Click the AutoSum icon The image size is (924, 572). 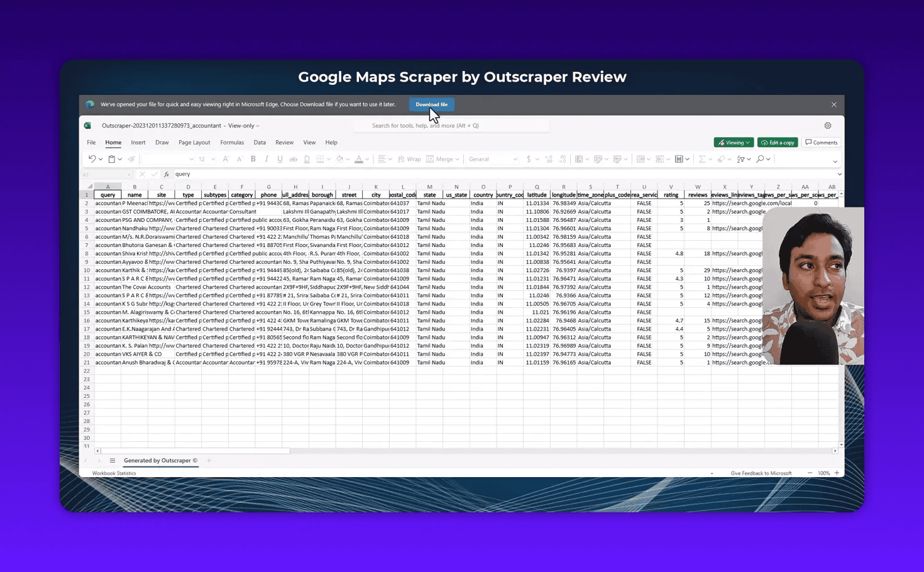[701, 158]
